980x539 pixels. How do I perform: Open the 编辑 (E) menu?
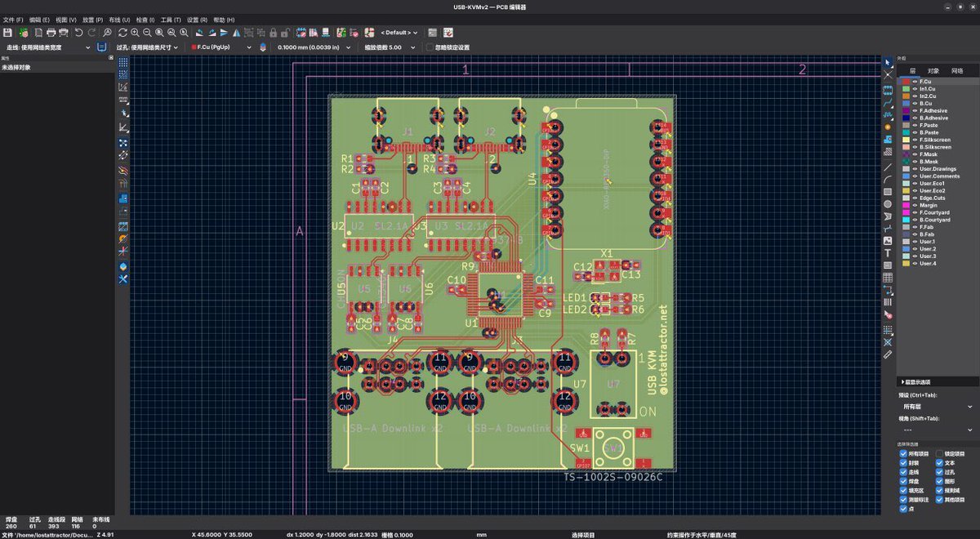pos(39,19)
